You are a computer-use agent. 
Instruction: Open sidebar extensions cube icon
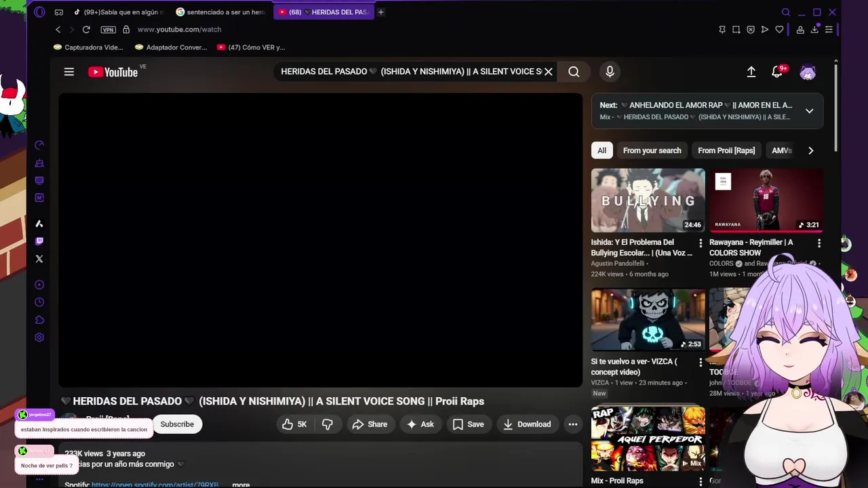tap(39, 320)
